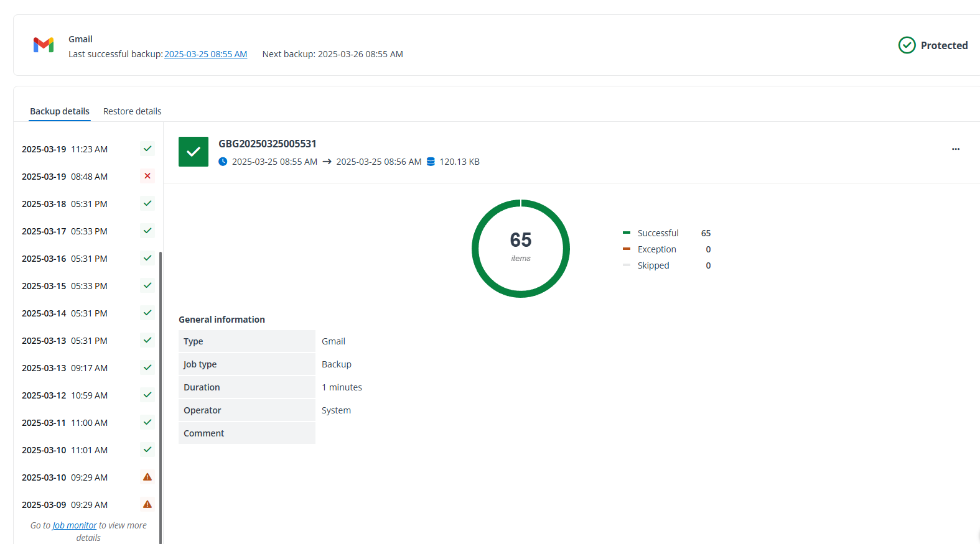
Task: Select the 2025-03-13 09:17 AM backup entry
Action: (x=65, y=368)
